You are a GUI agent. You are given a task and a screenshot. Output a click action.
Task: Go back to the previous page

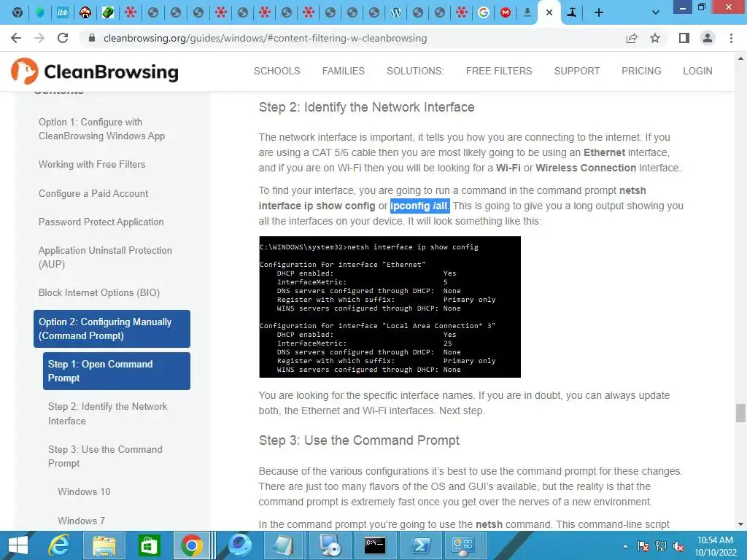[x=16, y=38]
